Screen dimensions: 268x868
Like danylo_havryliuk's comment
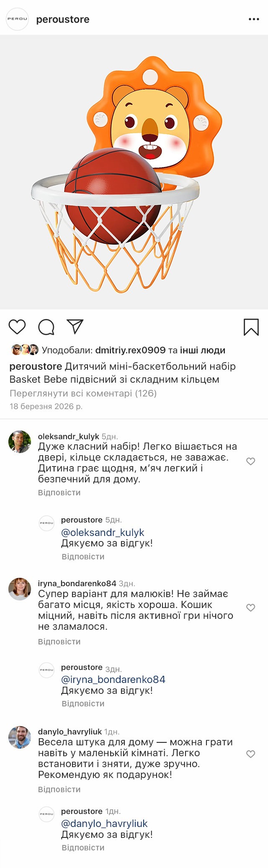(x=250, y=754)
